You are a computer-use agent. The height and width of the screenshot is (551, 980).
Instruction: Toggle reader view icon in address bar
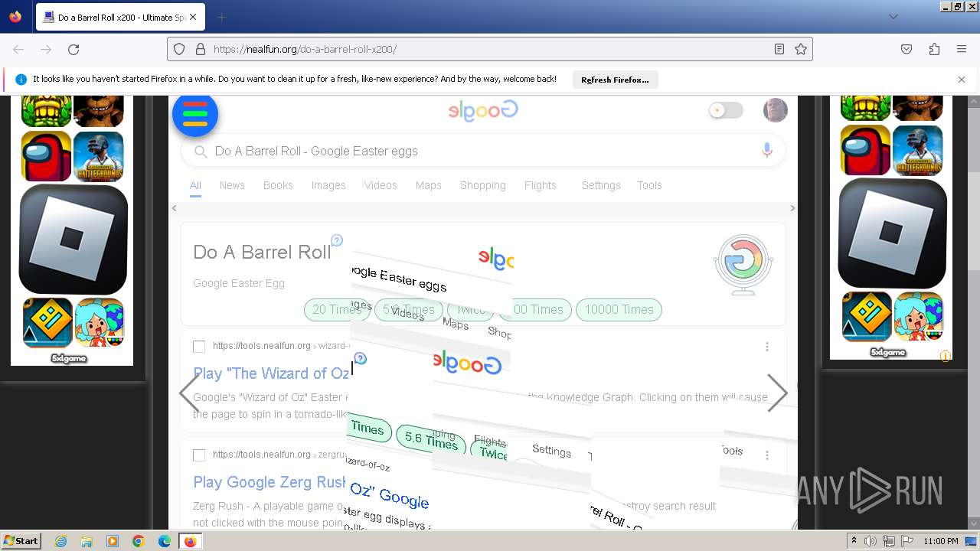coord(779,49)
